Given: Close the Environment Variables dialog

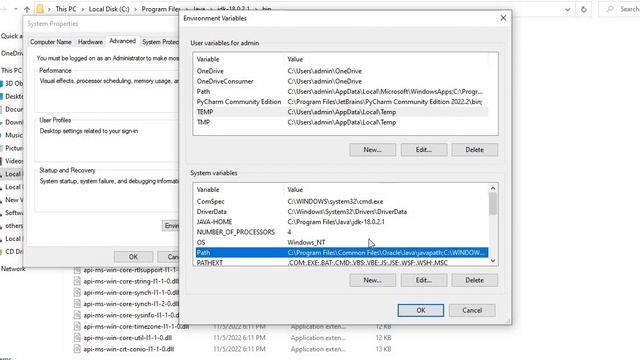Looking at the screenshot, I should [x=503, y=18].
